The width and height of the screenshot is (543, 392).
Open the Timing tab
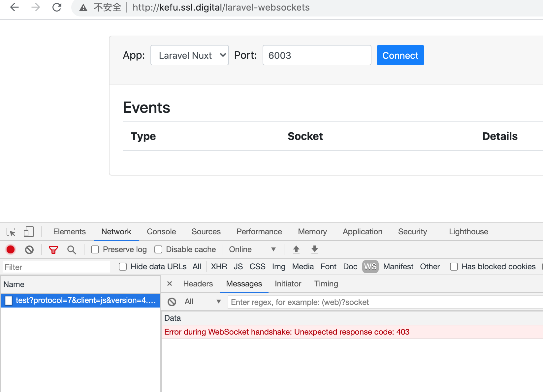point(326,284)
